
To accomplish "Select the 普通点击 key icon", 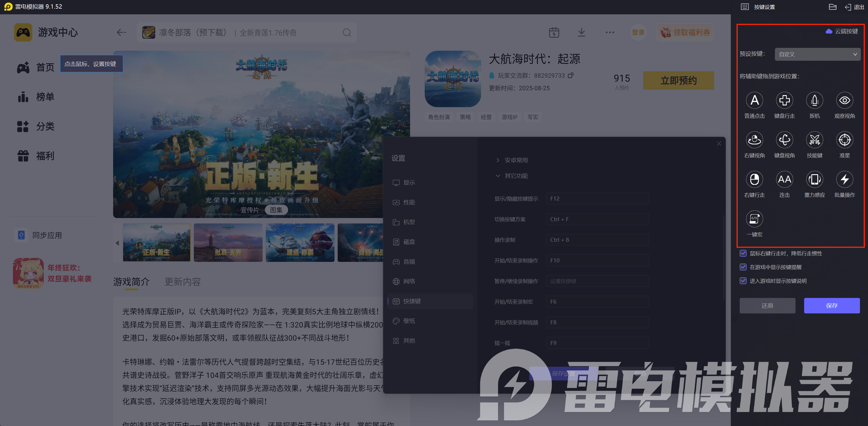I will (x=754, y=101).
